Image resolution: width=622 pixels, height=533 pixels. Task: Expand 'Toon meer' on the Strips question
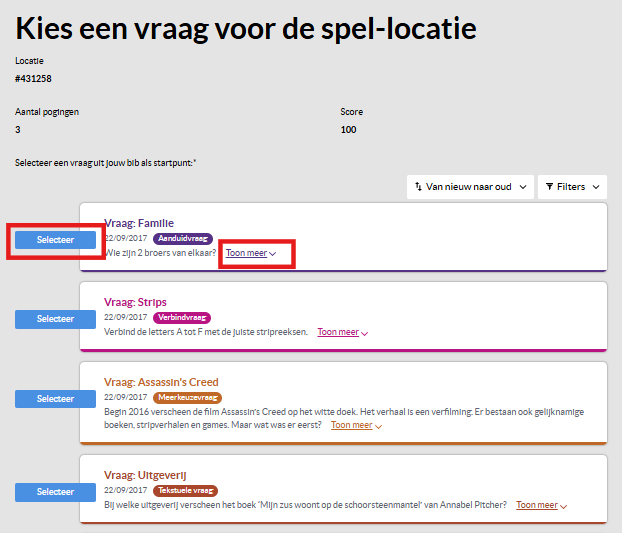click(343, 332)
